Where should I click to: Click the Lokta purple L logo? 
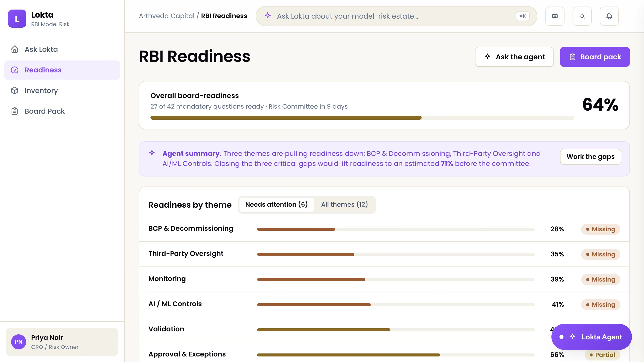coord(17,19)
